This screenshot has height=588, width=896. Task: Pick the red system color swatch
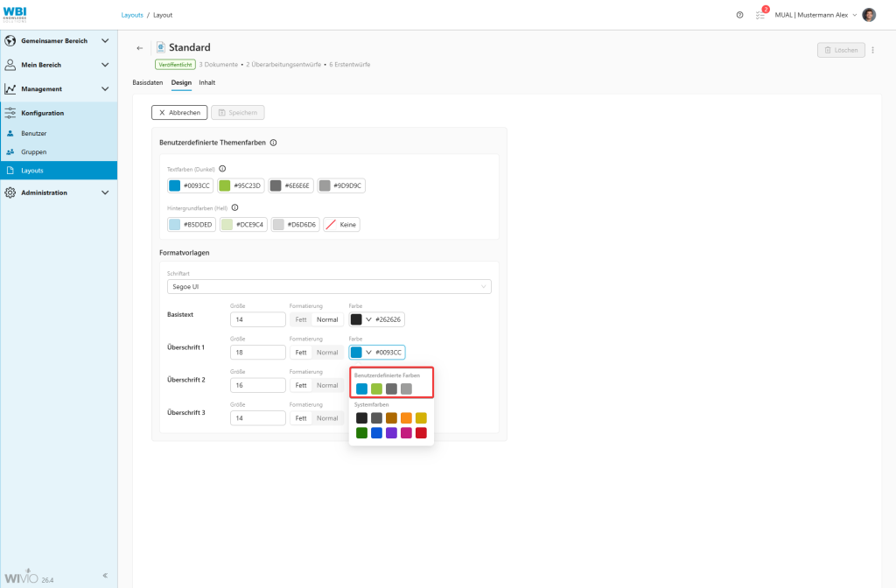421,433
